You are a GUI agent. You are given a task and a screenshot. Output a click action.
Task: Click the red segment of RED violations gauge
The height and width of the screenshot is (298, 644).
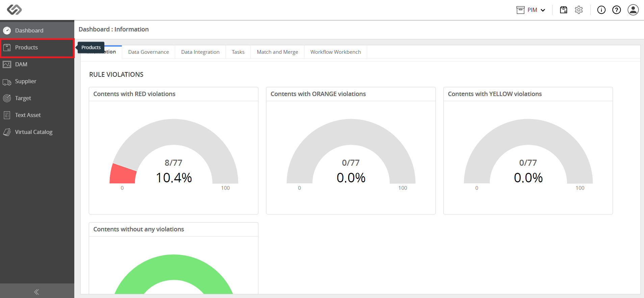point(123,174)
